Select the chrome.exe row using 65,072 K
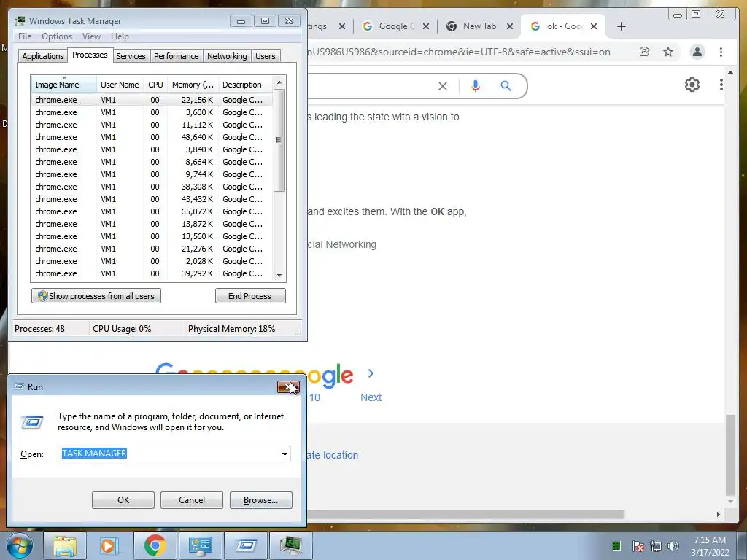This screenshot has width=747, height=560. tap(152, 211)
